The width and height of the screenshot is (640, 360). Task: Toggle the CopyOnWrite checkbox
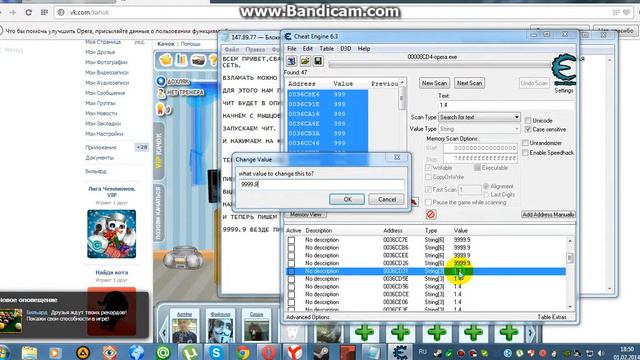pos(428,177)
